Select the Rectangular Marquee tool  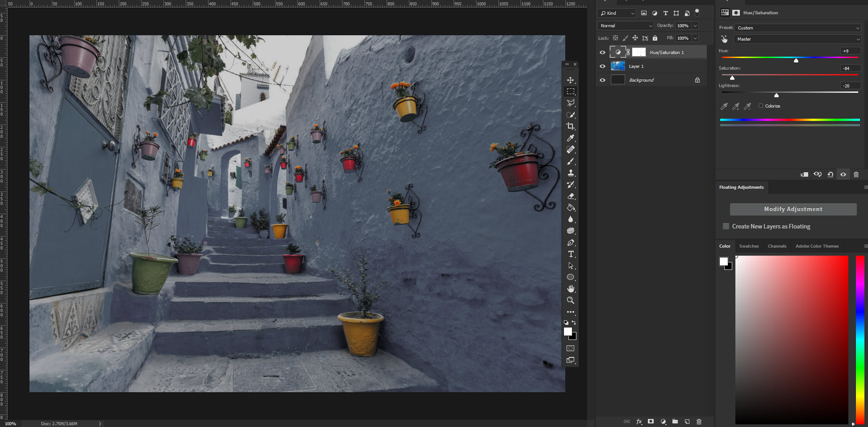[571, 91]
